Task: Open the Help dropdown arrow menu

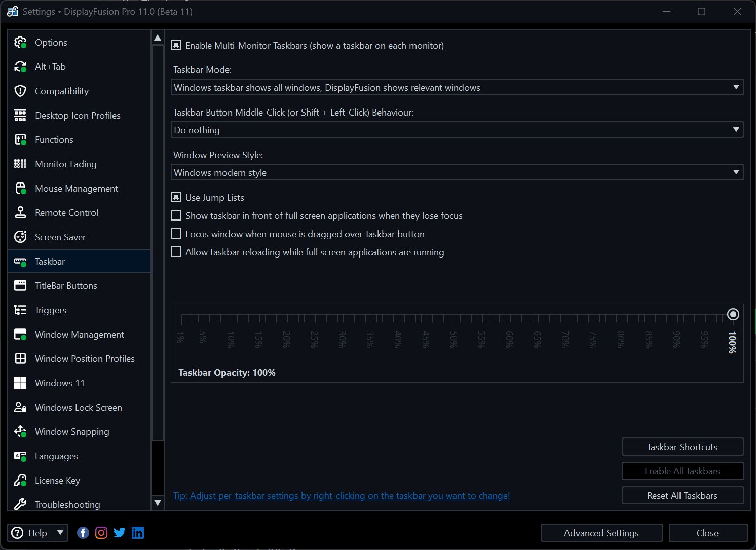Action: (60, 533)
